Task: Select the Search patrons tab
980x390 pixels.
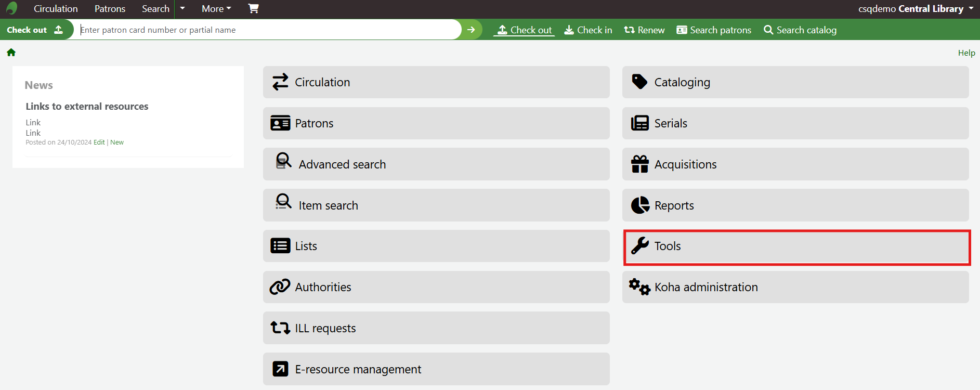Action: pyautogui.click(x=714, y=30)
